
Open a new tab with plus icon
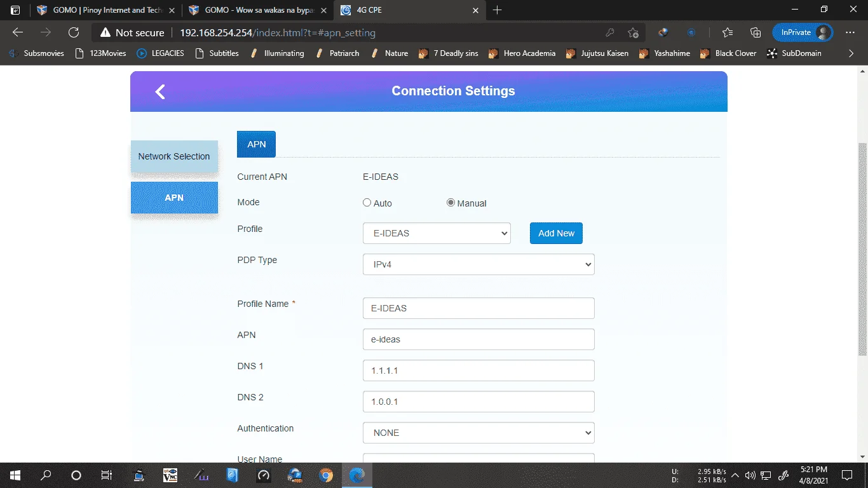[x=498, y=10]
